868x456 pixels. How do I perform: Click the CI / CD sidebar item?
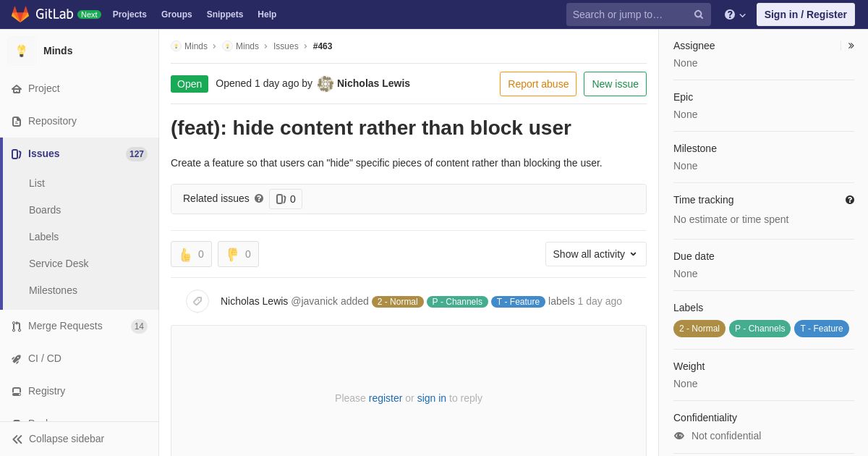pyautogui.click(x=80, y=358)
